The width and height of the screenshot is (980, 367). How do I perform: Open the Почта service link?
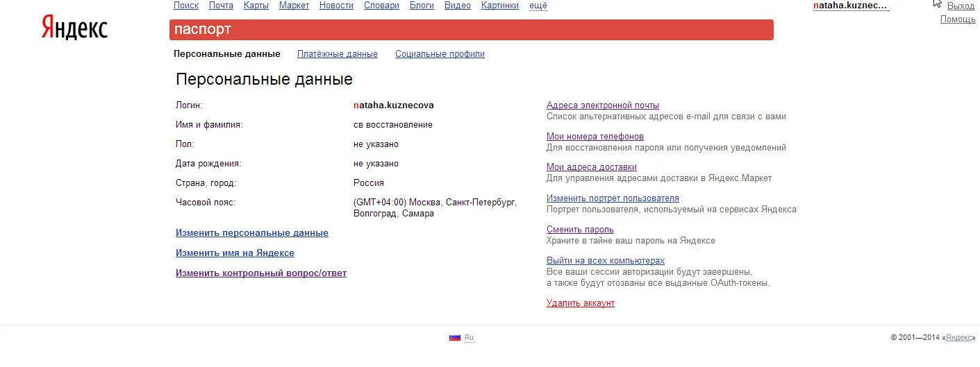[221, 6]
